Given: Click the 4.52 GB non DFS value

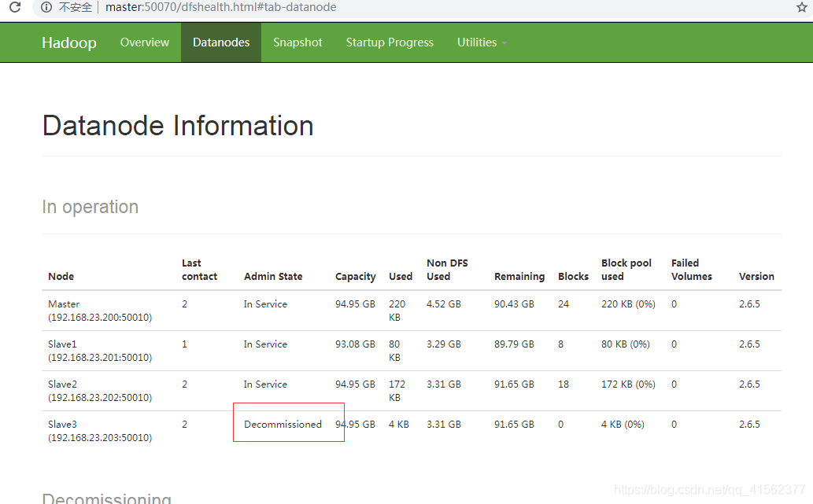Looking at the screenshot, I should tap(444, 304).
